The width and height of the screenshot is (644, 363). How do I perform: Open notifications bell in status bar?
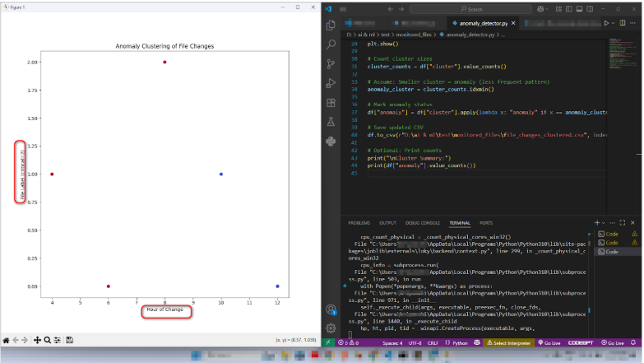click(x=633, y=342)
